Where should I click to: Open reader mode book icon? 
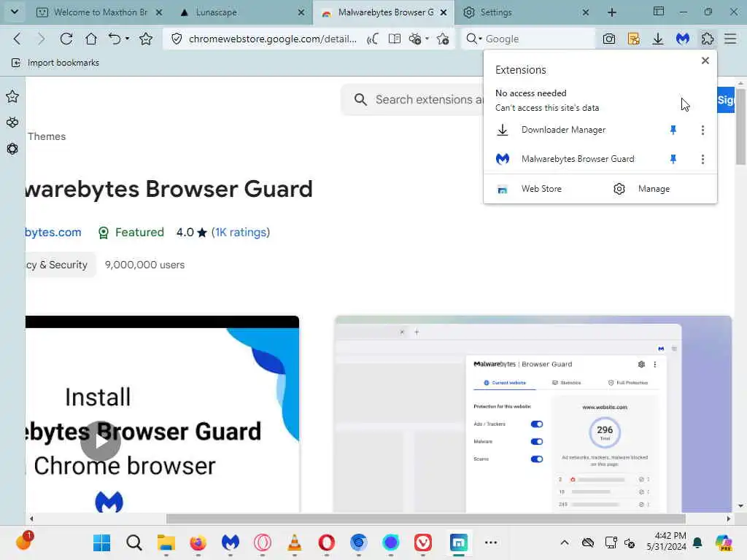click(395, 39)
